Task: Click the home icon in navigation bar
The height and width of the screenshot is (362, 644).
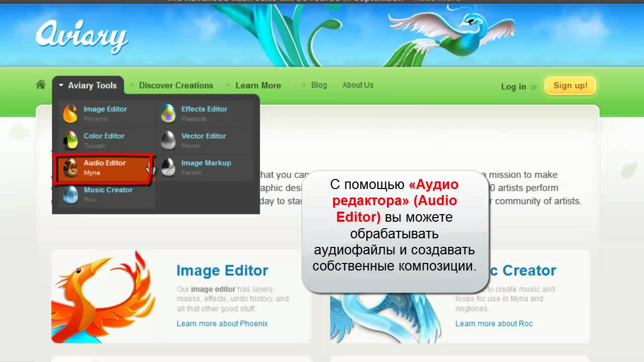Action: (x=41, y=84)
